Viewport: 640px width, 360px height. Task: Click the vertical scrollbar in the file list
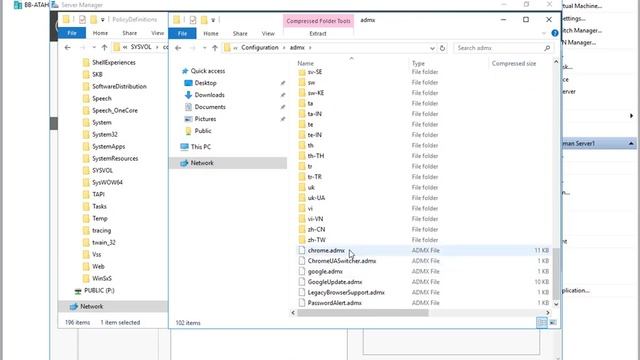556,273
